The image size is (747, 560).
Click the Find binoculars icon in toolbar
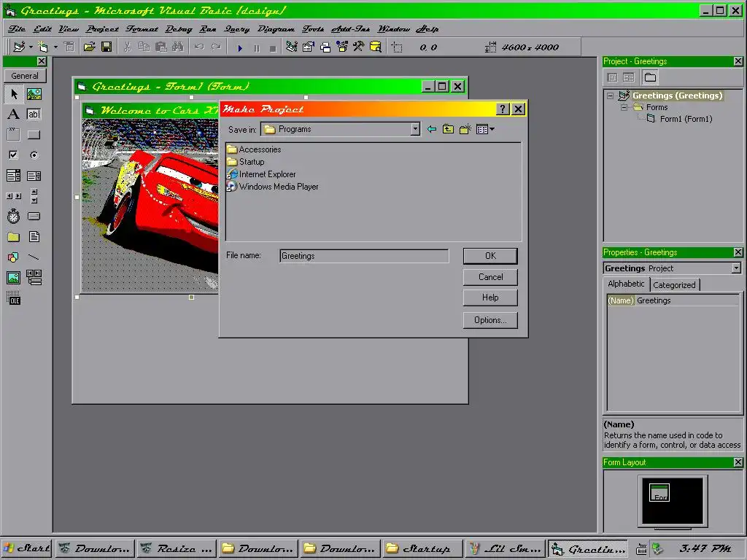click(178, 47)
